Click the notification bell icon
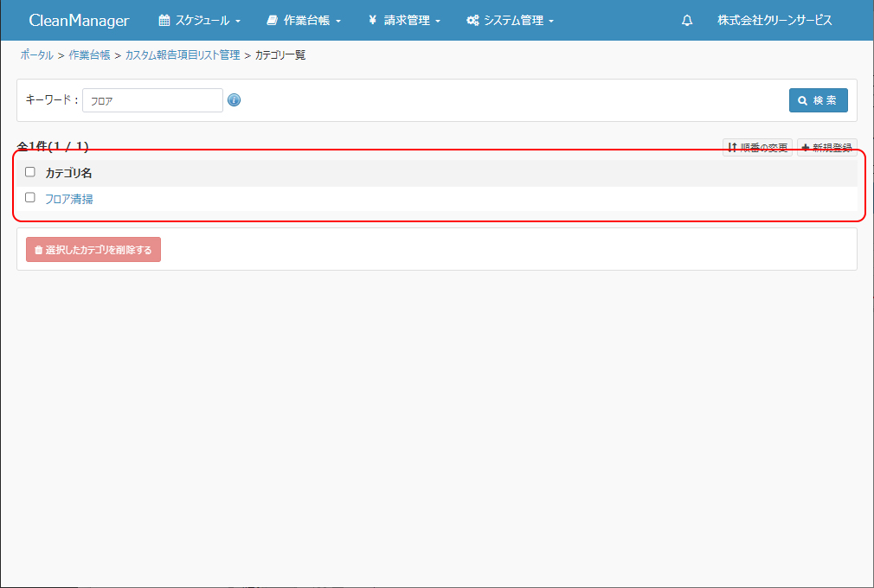Image resolution: width=874 pixels, height=588 pixels. [x=687, y=21]
